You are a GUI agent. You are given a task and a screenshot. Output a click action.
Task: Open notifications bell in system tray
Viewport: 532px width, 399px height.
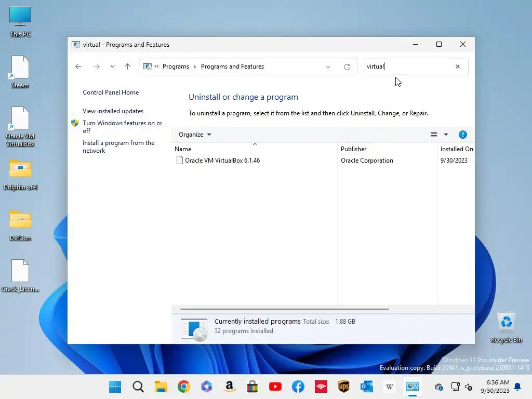pos(518,387)
